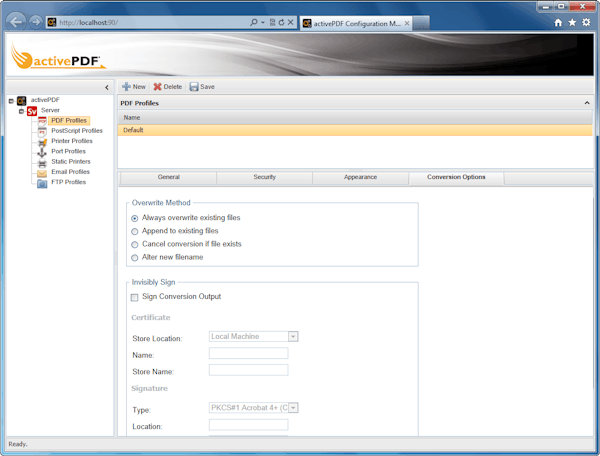Select the activePDF root label

pos(45,100)
